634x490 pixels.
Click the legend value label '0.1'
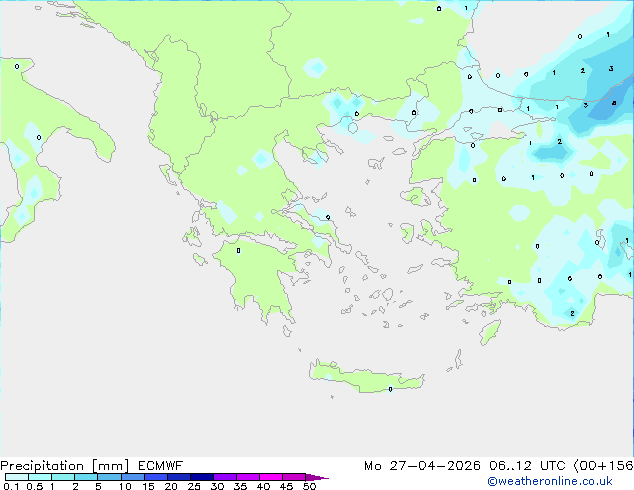coord(11,486)
